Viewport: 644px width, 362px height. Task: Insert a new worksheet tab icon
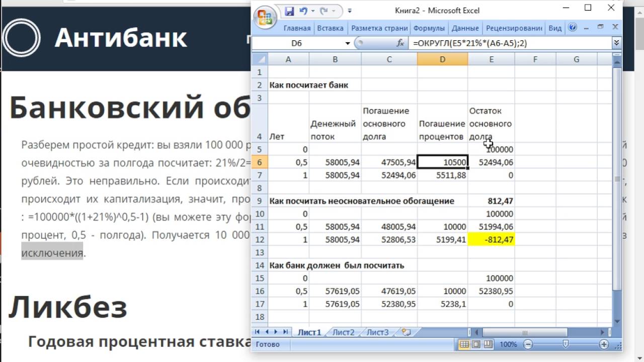pyautogui.click(x=407, y=332)
